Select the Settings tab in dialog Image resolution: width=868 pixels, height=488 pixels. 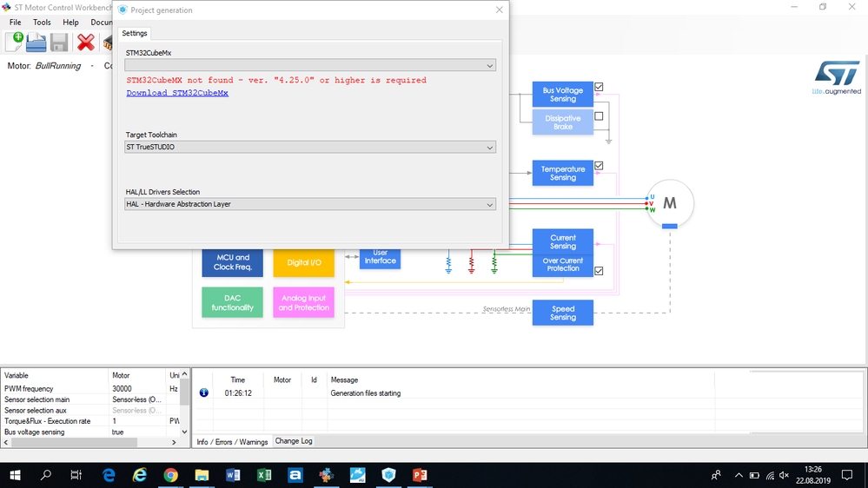point(135,33)
